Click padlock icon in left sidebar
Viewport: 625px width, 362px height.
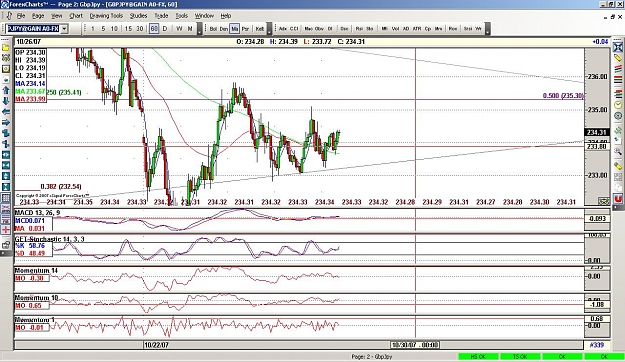[6, 245]
